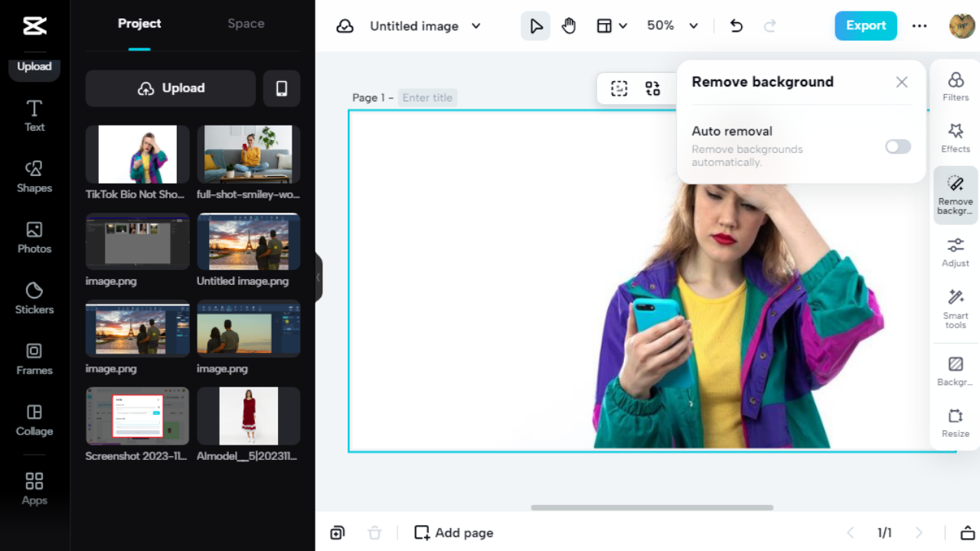Select the TikTok Bio Not Showing thumbnail

pyautogui.click(x=137, y=155)
